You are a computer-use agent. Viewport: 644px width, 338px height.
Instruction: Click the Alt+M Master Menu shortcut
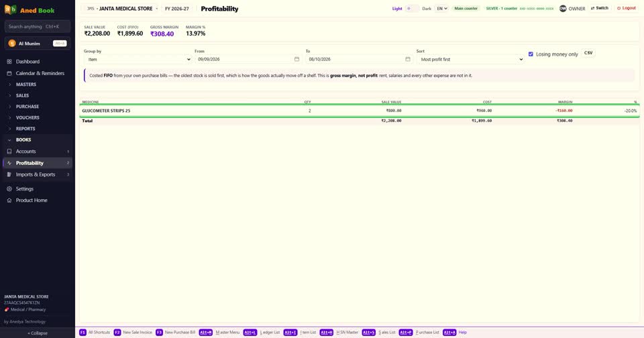(x=219, y=332)
